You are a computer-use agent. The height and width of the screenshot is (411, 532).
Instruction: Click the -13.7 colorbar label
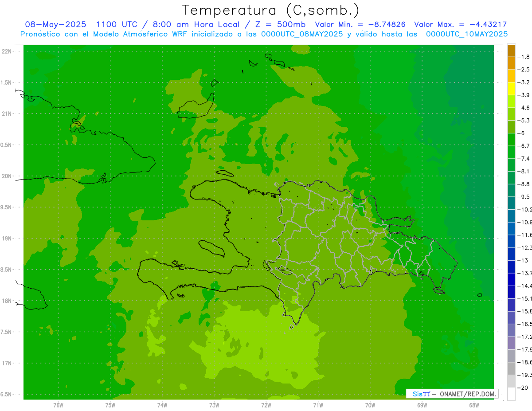pyautogui.click(x=524, y=273)
